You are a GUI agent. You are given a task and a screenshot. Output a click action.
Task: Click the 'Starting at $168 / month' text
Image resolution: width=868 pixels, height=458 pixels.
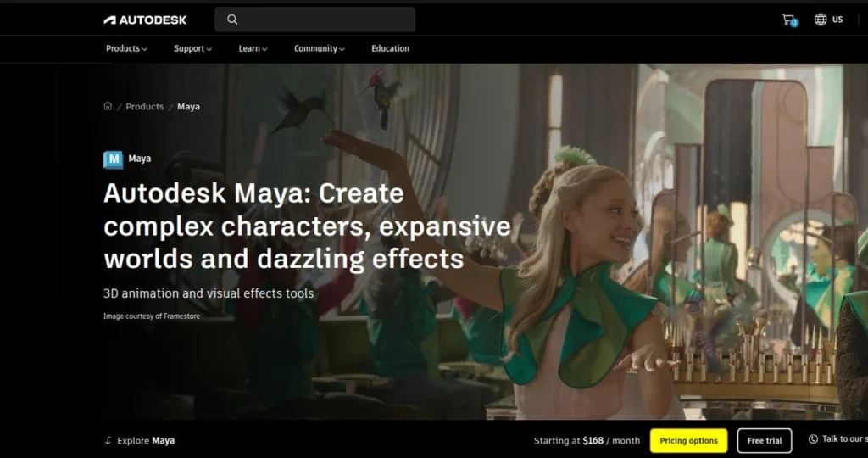[587, 441]
